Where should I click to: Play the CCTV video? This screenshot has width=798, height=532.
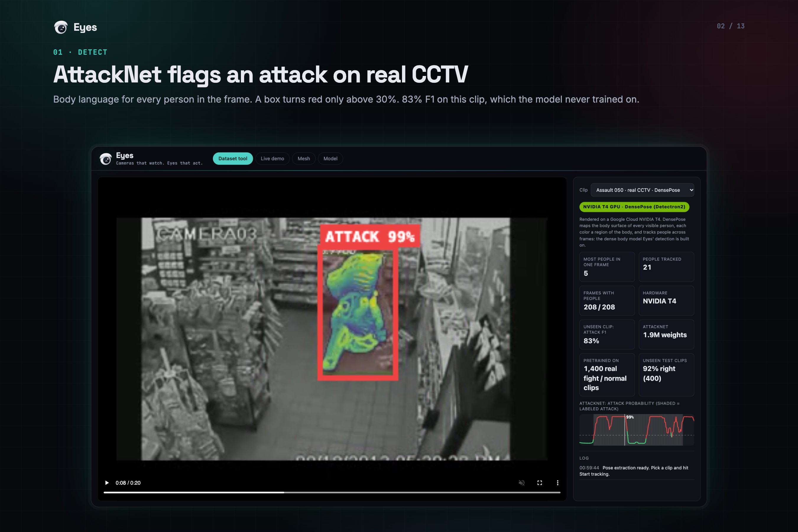[x=107, y=483]
